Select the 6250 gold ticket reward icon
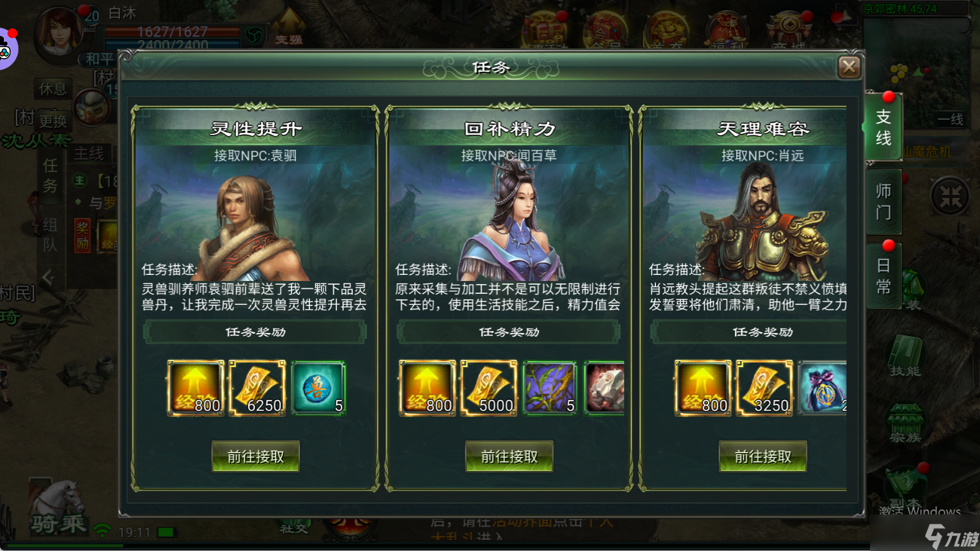This screenshot has height=551, width=980. coord(257,388)
